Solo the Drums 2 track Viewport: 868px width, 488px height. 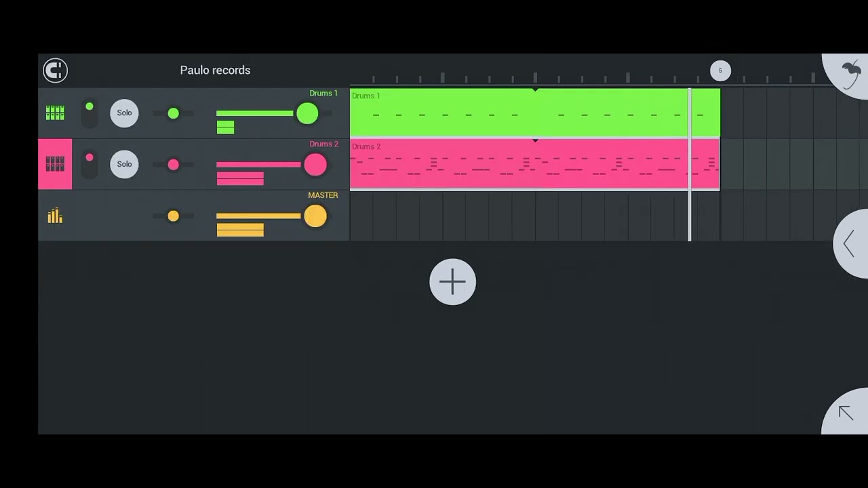coord(124,164)
